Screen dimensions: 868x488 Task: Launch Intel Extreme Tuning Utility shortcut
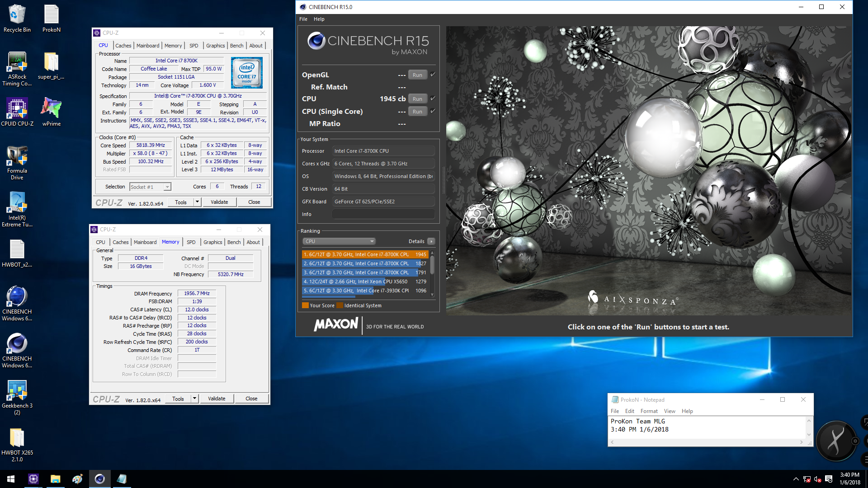pyautogui.click(x=17, y=210)
